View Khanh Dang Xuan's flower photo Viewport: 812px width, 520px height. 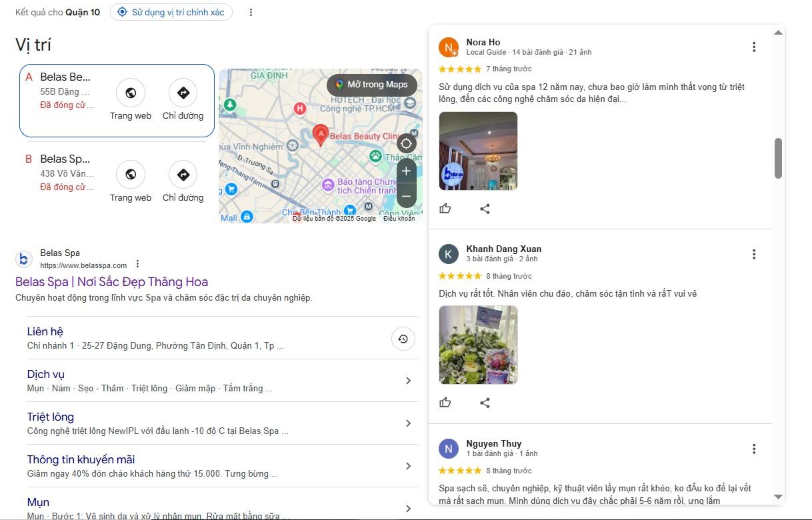(x=478, y=345)
